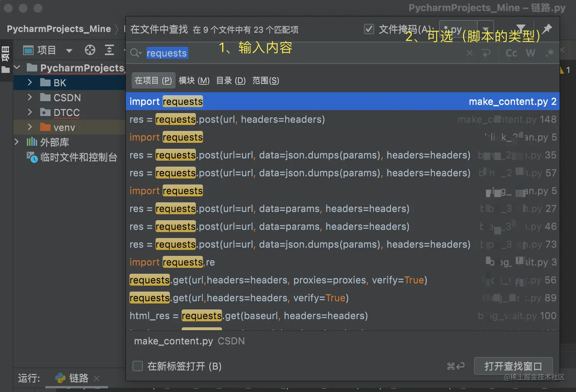Toggle W whole words option
The height and width of the screenshot is (392, 576).
(x=530, y=53)
